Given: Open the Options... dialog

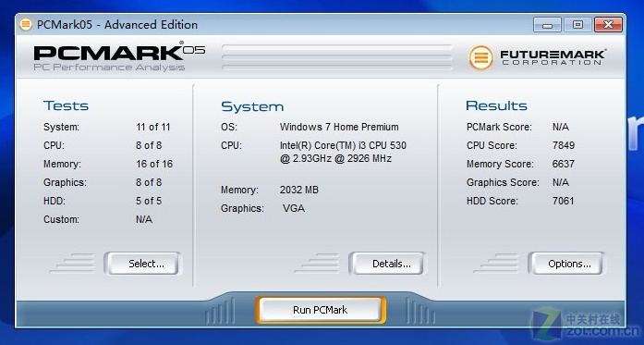Looking at the screenshot, I should point(566,264).
